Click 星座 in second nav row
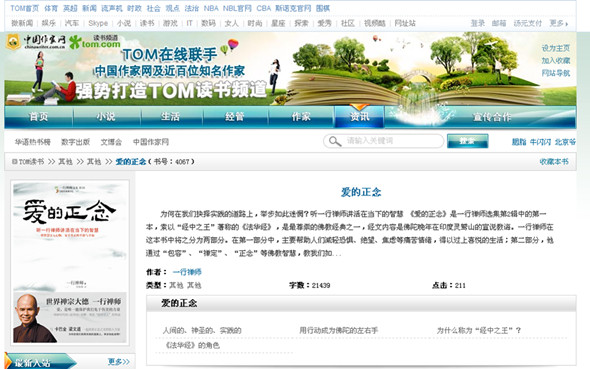This screenshot has width=590, height=369. point(278,23)
